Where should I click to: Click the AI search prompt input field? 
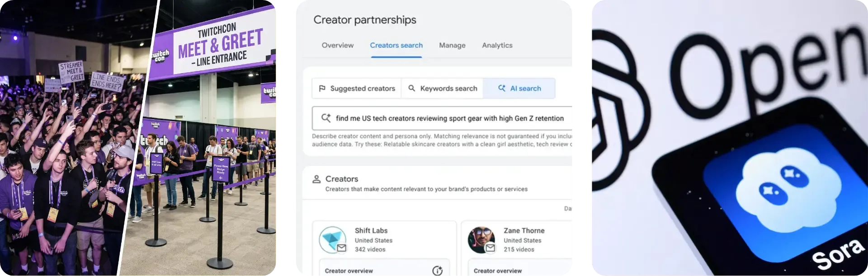point(449,118)
